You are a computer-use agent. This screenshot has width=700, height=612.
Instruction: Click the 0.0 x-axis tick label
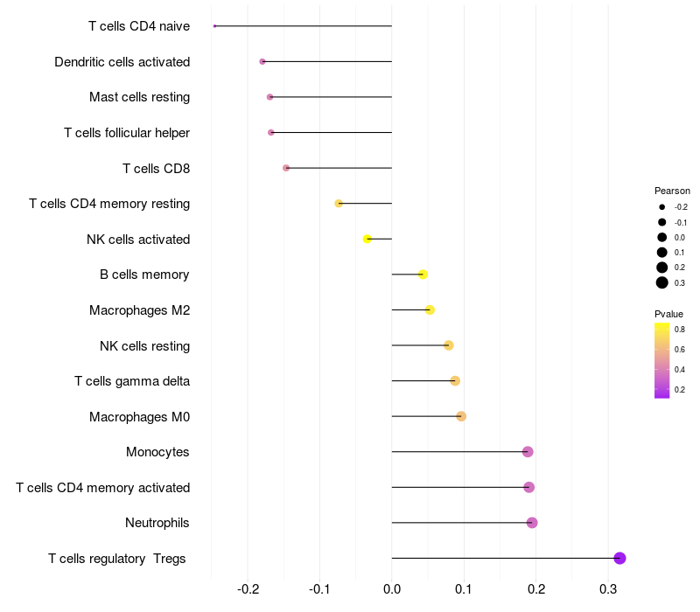[x=392, y=589]
